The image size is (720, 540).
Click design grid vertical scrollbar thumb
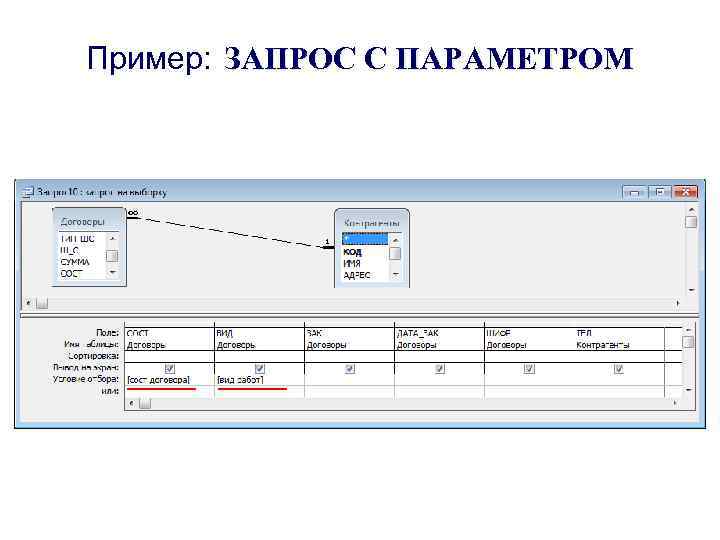tap(688, 342)
